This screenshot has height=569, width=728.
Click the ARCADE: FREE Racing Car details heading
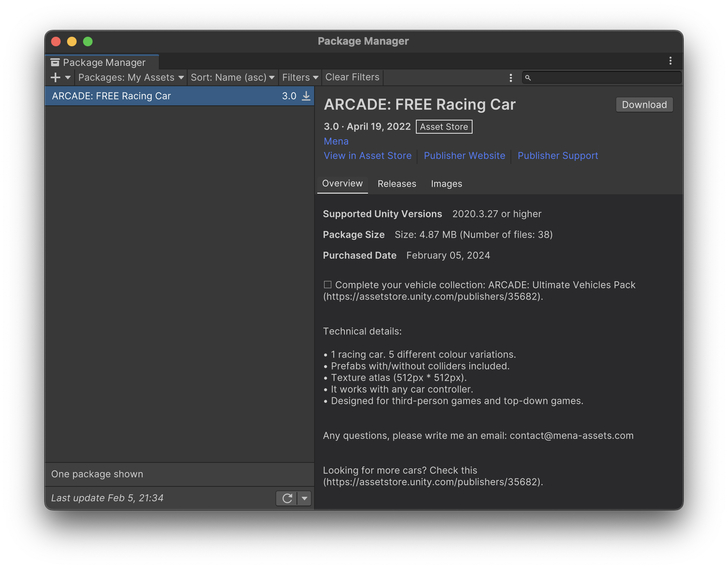pos(420,105)
